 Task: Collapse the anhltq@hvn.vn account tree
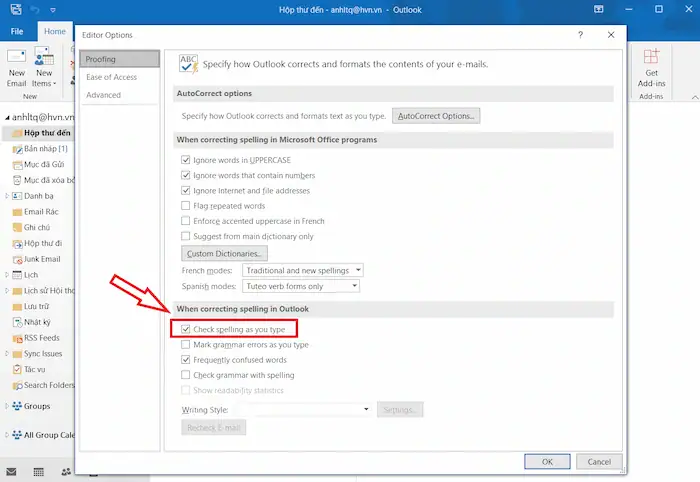coord(7,118)
